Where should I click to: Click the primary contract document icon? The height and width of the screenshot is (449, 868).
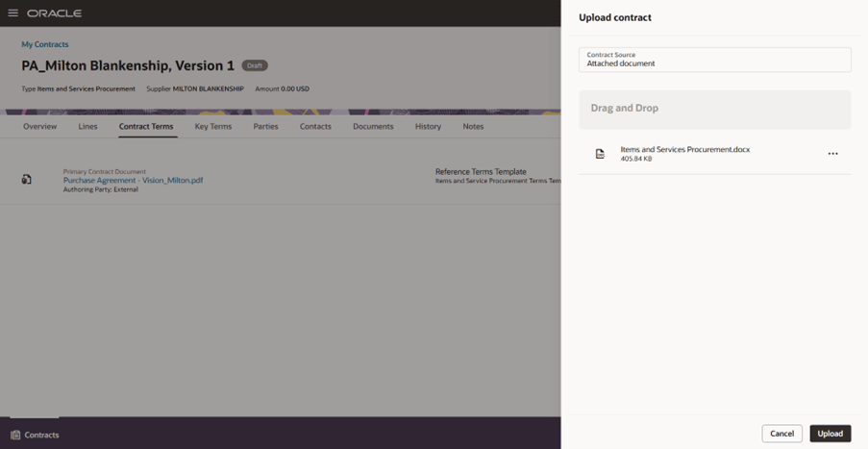click(x=27, y=179)
